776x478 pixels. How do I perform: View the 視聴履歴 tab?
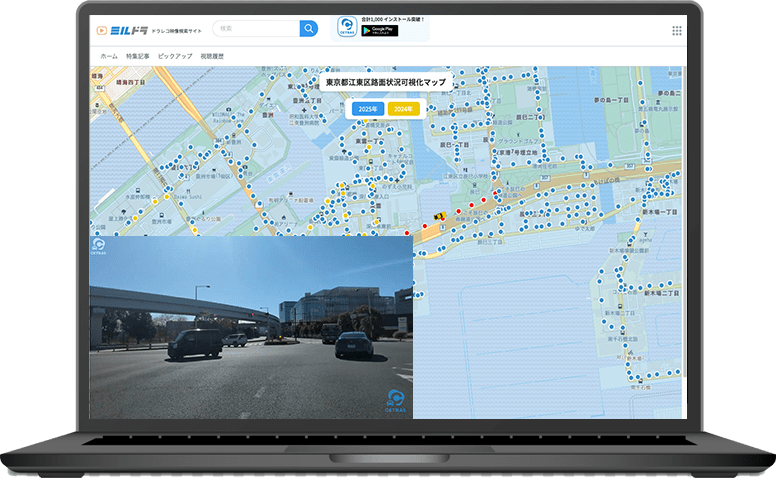212,56
